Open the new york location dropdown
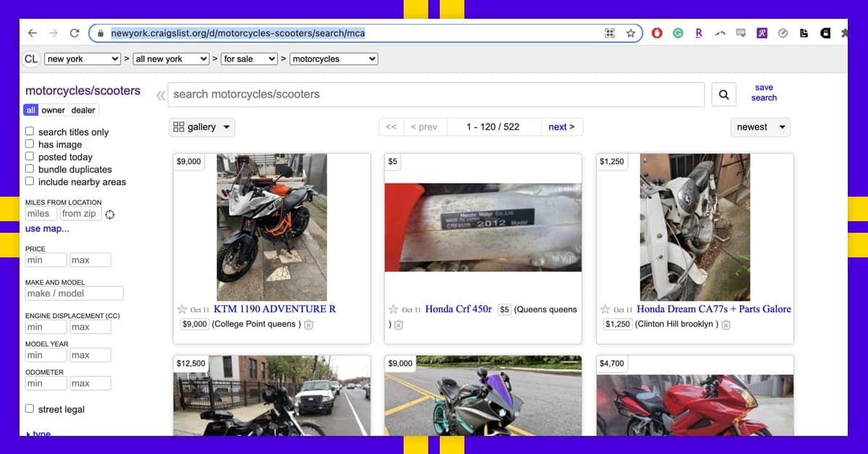 coord(82,59)
